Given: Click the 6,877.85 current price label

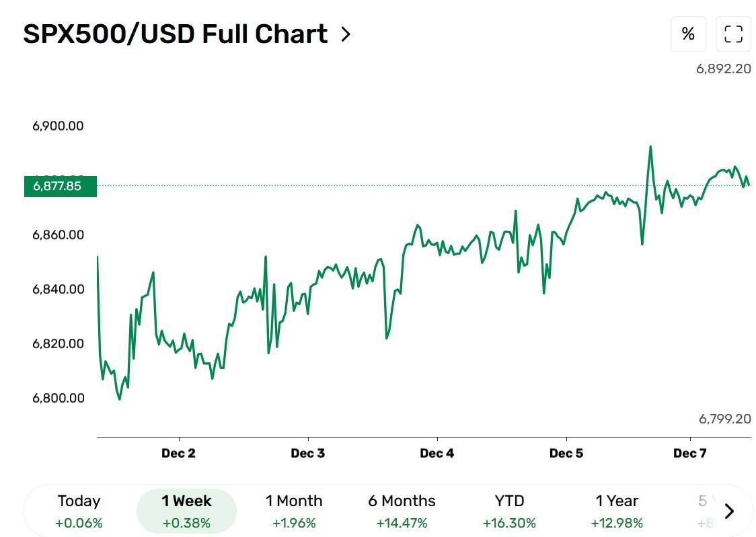Looking at the screenshot, I should pos(61,186).
